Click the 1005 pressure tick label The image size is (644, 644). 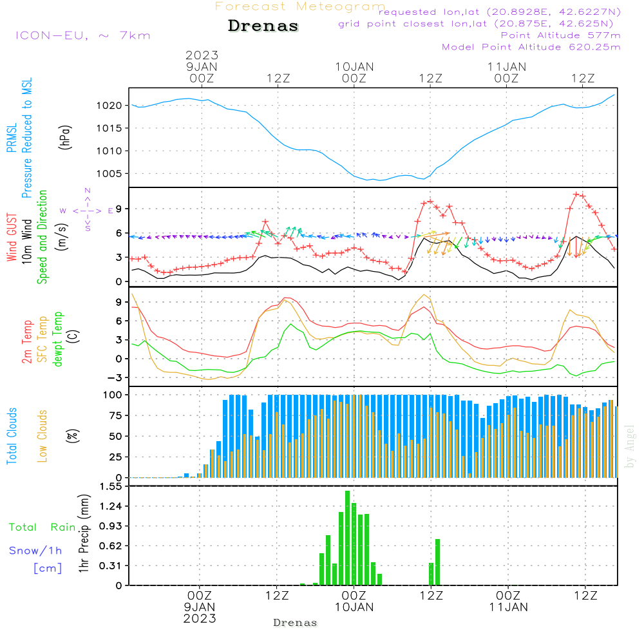109,174
